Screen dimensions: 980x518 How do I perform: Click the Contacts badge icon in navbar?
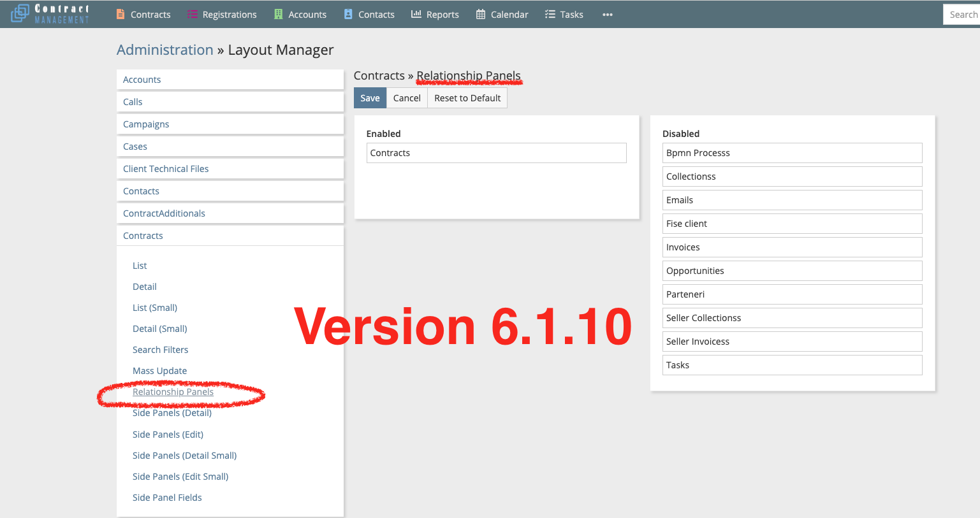click(x=348, y=14)
